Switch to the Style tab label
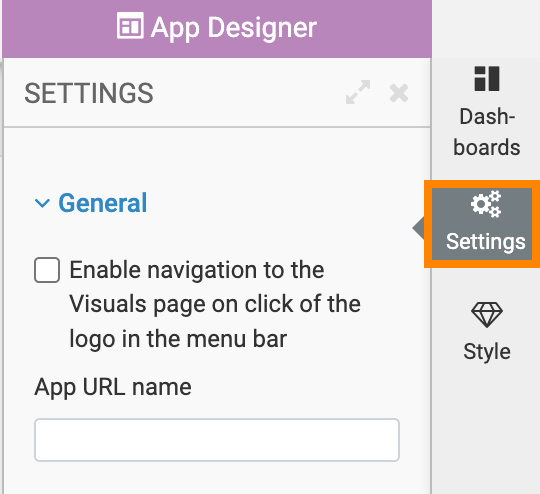The width and height of the screenshot is (540, 494). (x=487, y=352)
